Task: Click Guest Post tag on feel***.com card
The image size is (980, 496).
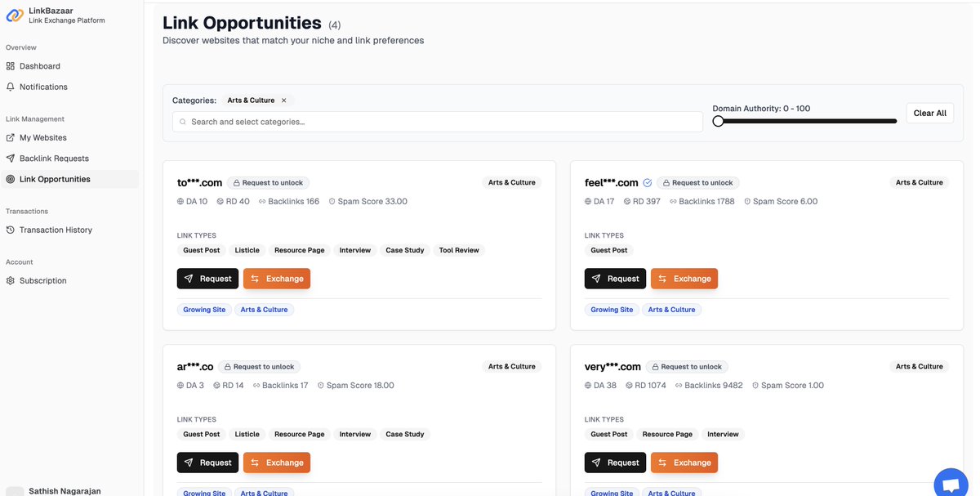Action: pyautogui.click(x=609, y=251)
